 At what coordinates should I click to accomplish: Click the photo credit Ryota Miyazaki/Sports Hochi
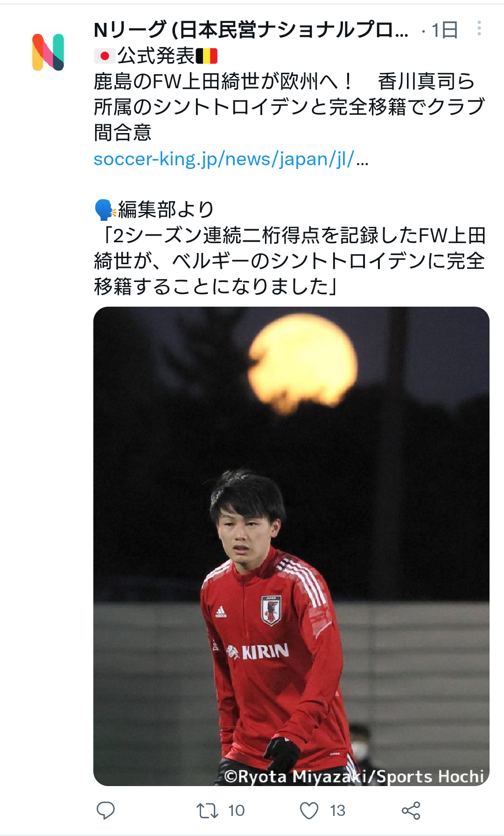coord(354,776)
